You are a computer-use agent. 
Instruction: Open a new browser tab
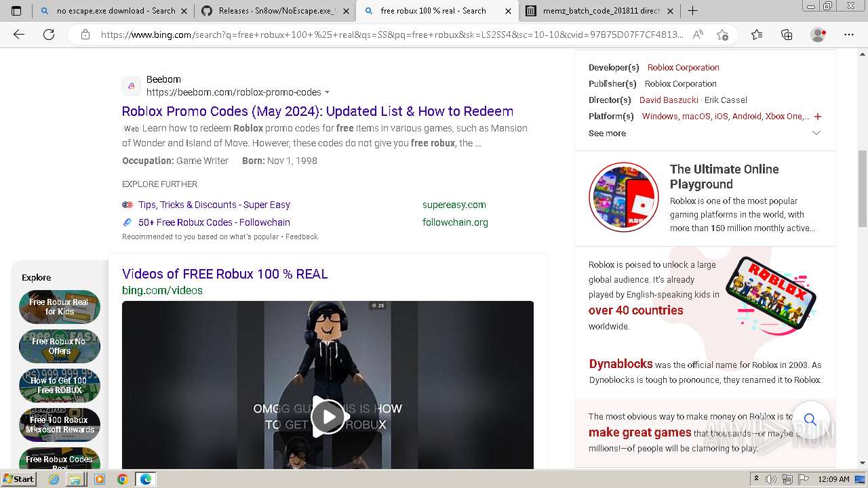692,11
